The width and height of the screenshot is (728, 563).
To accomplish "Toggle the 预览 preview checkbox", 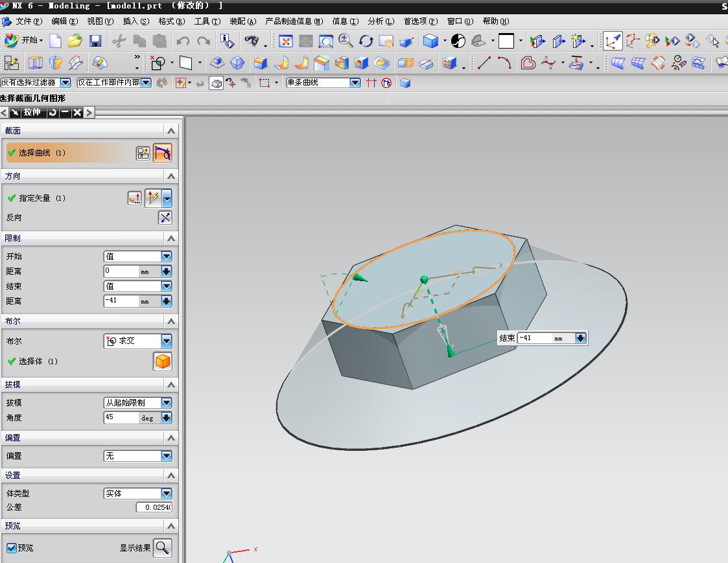I will [x=11, y=548].
